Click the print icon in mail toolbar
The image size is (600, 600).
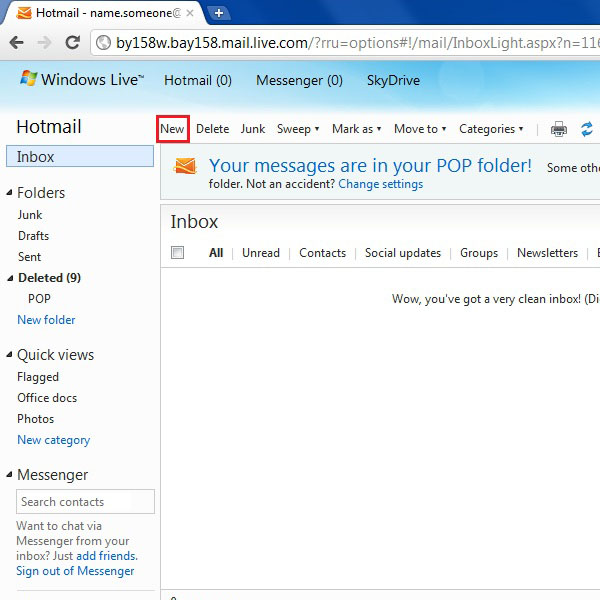pyautogui.click(x=559, y=129)
